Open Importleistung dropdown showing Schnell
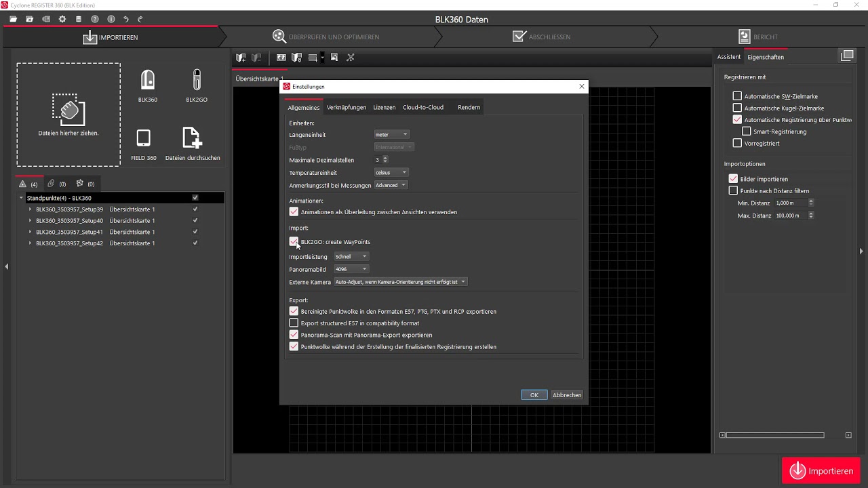 351,256
